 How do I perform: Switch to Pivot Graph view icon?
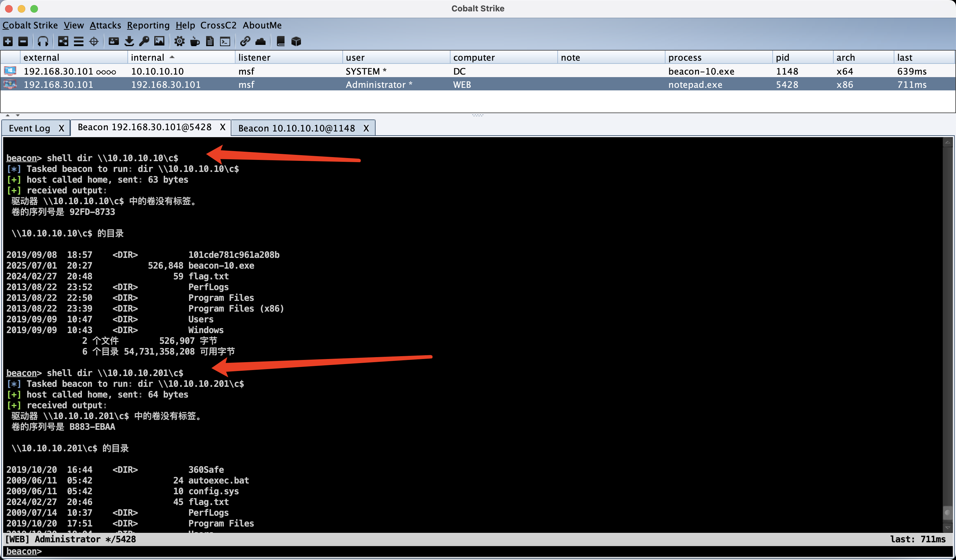click(63, 41)
